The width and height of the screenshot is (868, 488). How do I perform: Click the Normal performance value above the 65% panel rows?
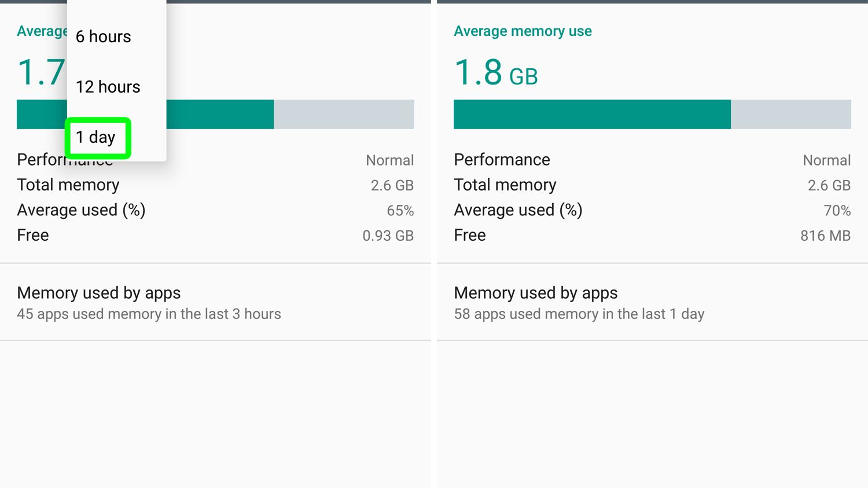click(x=389, y=160)
